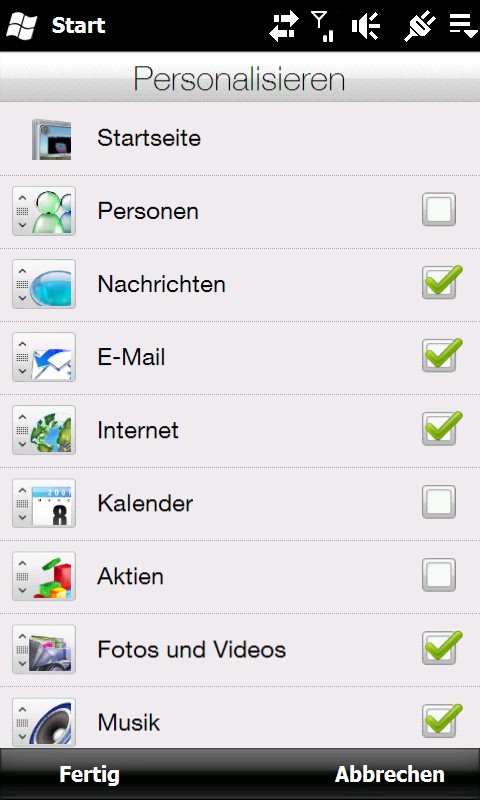The image size is (480, 800).
Task: Click the Aktien stock chart icon
Action: point(52,576)
